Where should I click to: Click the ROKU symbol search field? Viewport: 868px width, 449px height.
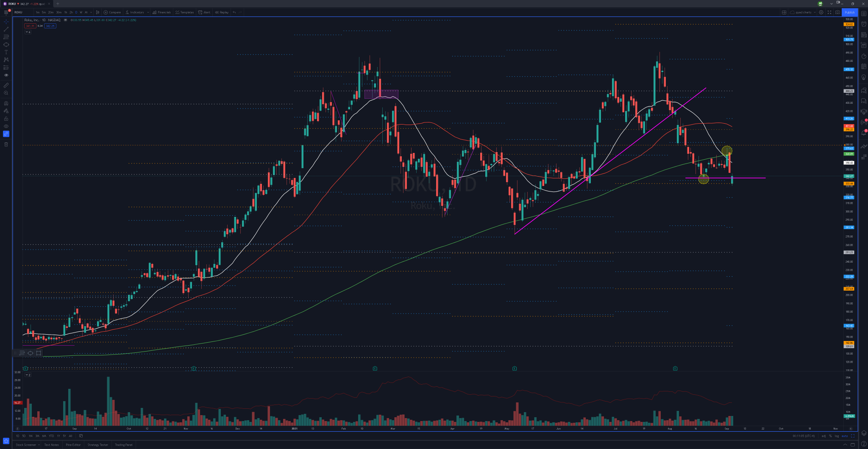coord(23,12)
